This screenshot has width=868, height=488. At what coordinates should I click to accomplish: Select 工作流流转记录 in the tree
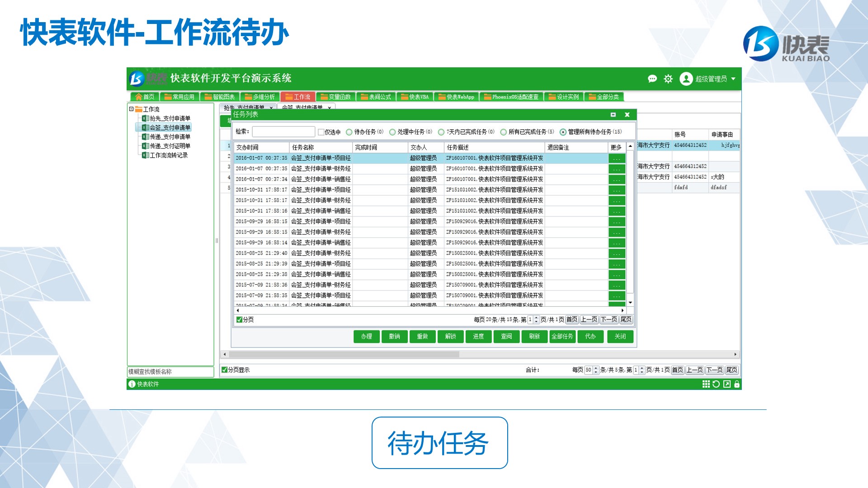point(165,155)
